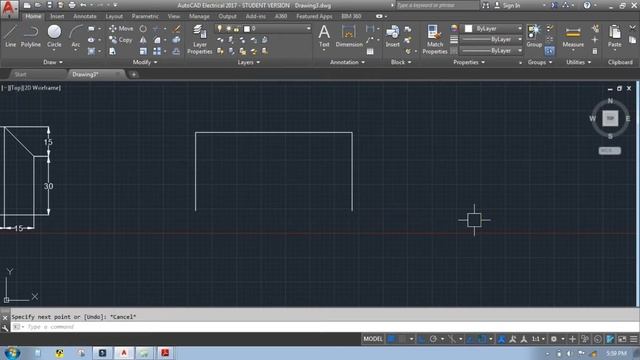Select the Line tool

click(x=10, y=36)
